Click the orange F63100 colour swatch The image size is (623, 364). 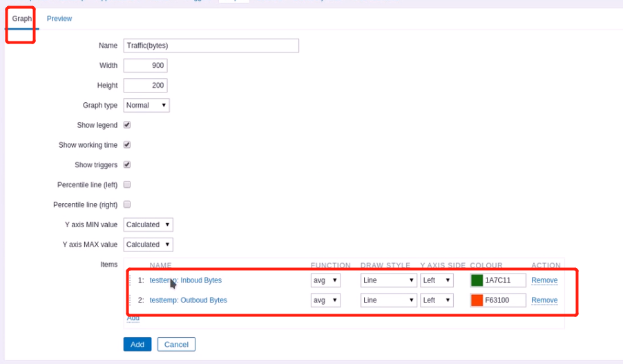click(477, 300)
